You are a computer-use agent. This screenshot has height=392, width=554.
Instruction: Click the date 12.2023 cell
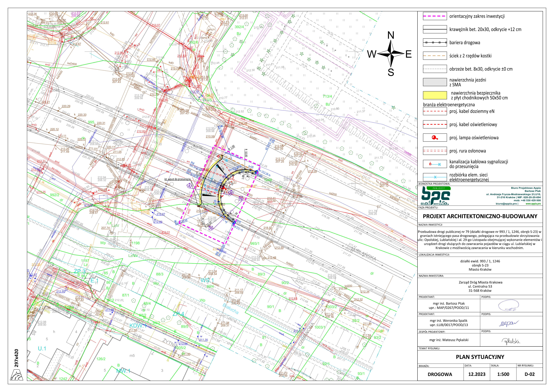(x=477, y=374)
